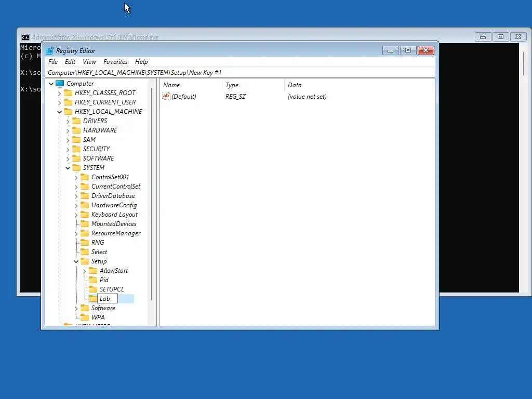Click the HKEY_LOCAL_MACHINE folder icon
Screen dimensions: 532x399
[x=68, y=111]
